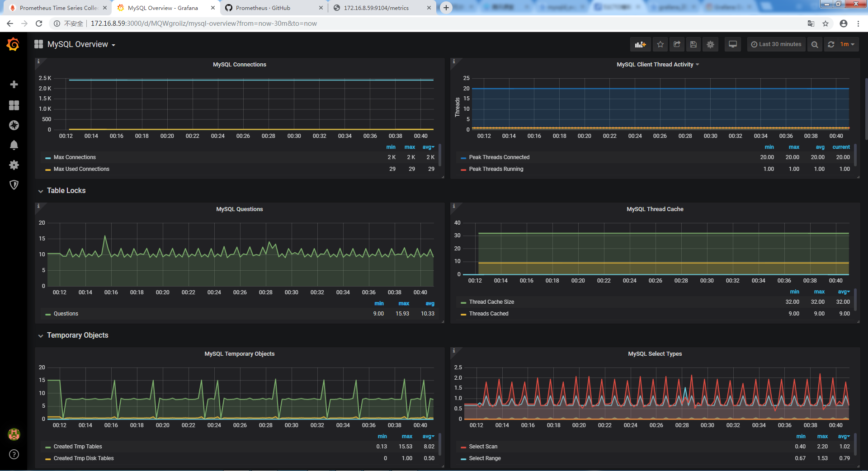Toggle the Created Tmp Tables series

[x=78, y=447]
